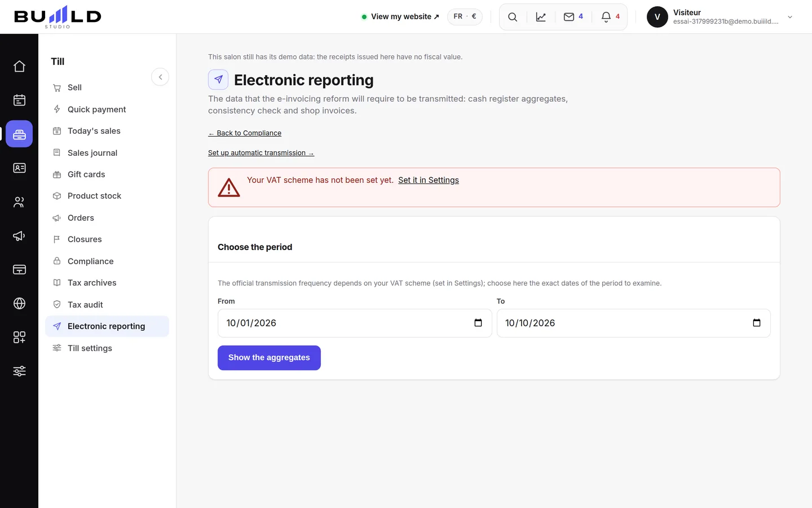Open Tax audit menu item
This screenshot has width=812, height=508.
pyautogui.click(x=107, y=305)
